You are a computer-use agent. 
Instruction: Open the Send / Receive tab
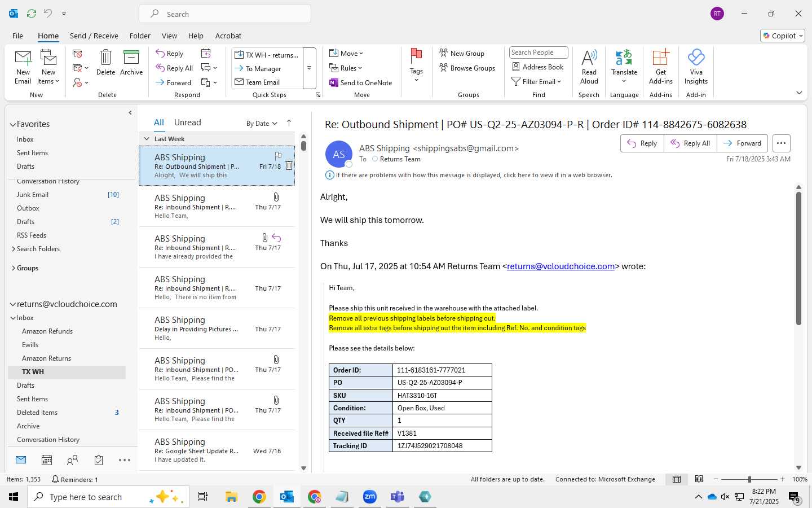(x=94, y=36)
